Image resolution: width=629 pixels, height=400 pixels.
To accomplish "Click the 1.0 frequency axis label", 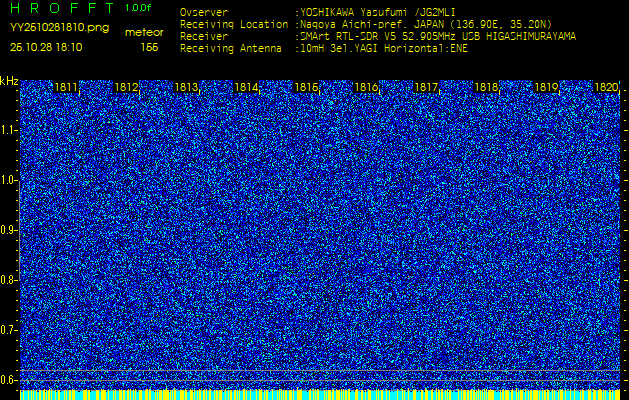I will click(x=8, y=181).
